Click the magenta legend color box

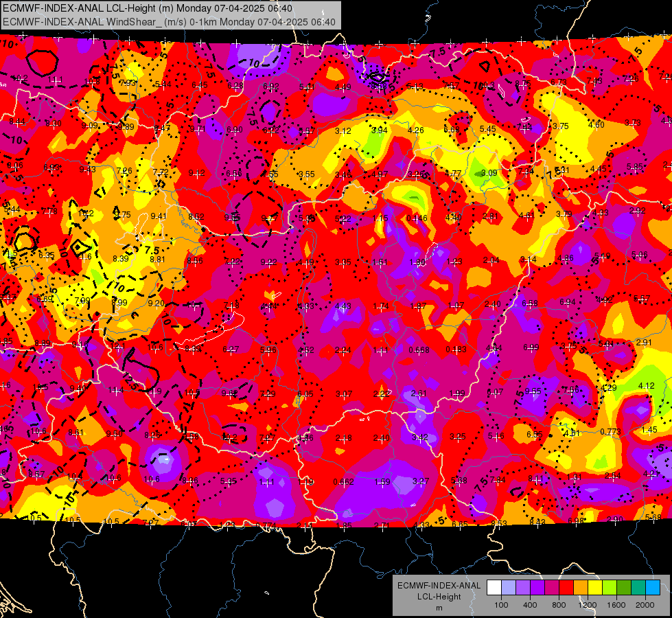(x=552, y=588)
